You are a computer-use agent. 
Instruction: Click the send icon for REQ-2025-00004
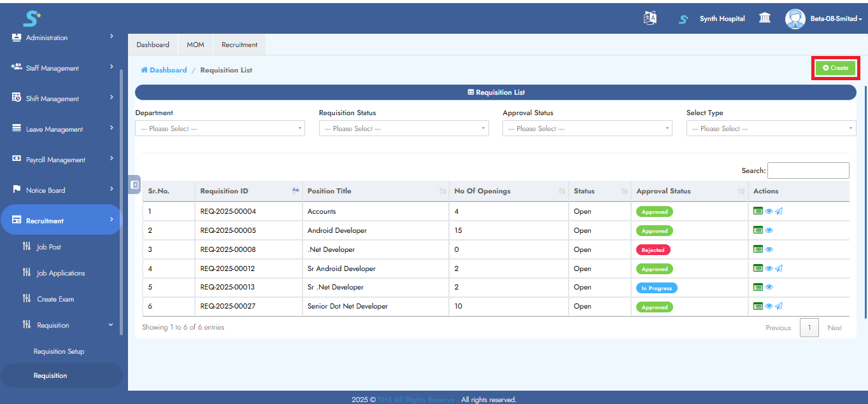[x=779, y=211]
